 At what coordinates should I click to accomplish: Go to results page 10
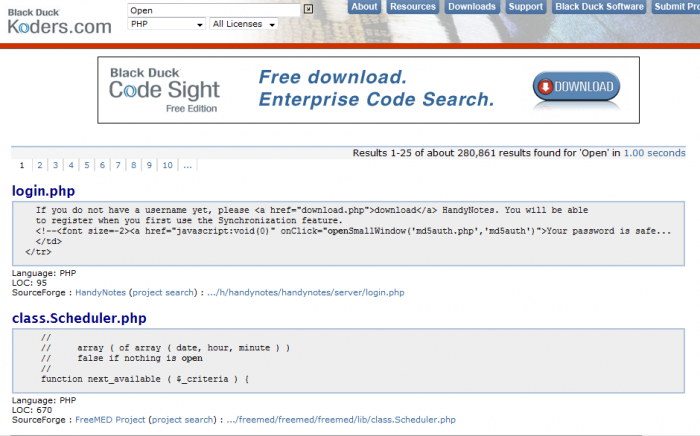(167, 166)
